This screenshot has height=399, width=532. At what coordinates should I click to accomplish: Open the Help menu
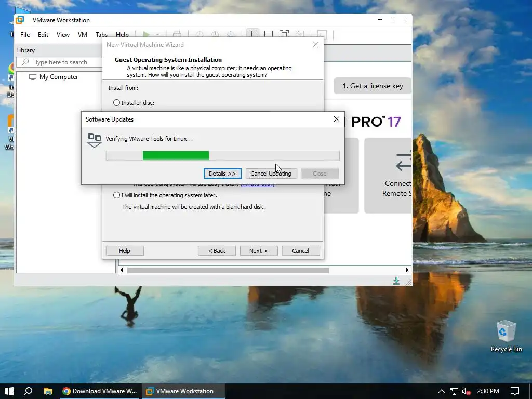click(122, 35)
